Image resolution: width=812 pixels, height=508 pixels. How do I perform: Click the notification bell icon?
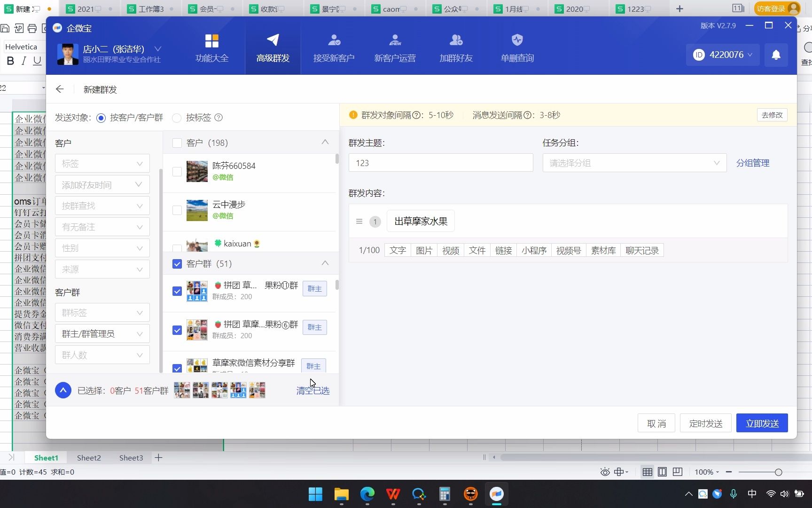(x=776, y=55)
